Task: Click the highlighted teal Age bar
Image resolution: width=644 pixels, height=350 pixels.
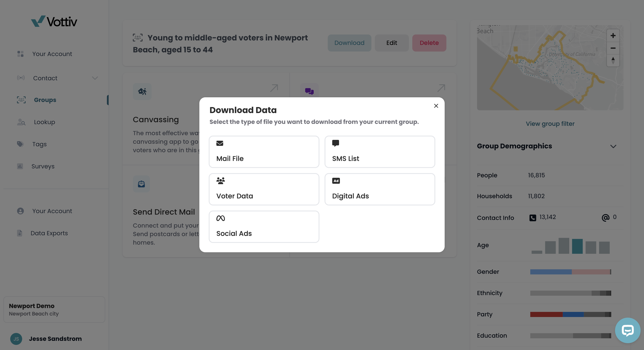Action: click(577, 246)
